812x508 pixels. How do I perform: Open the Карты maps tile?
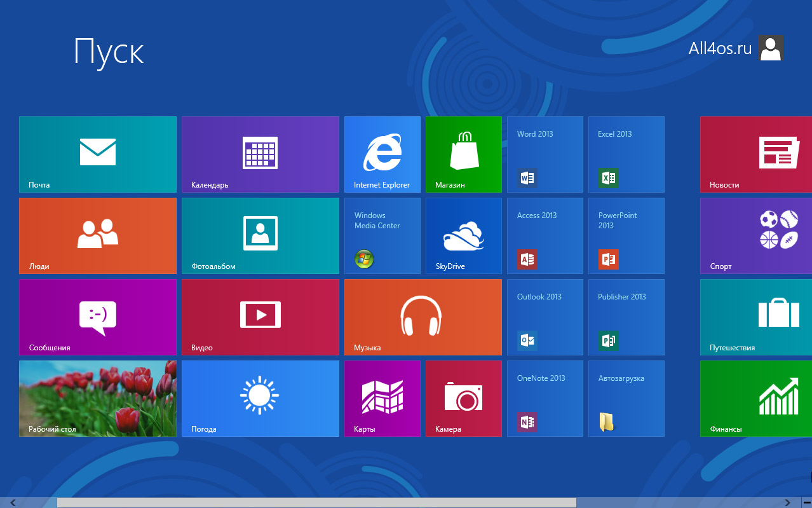(382, 399)
